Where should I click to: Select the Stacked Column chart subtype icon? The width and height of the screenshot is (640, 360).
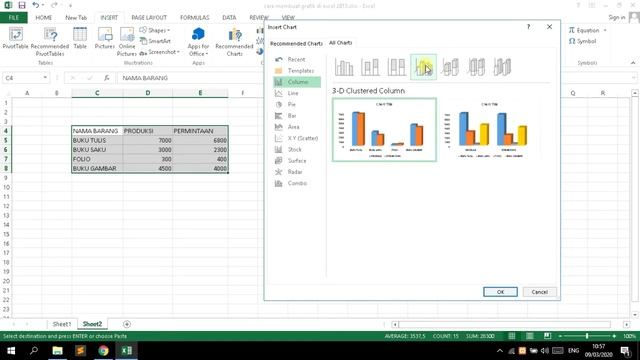tap(370, 67)
